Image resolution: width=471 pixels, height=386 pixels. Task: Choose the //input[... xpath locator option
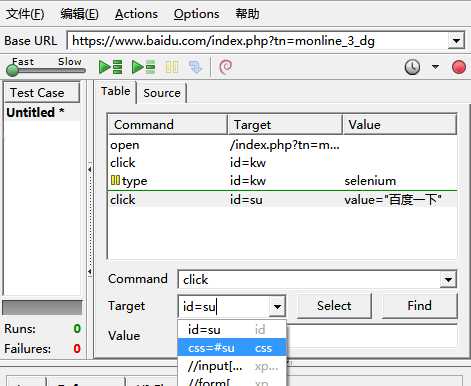(x=232, y=366)
